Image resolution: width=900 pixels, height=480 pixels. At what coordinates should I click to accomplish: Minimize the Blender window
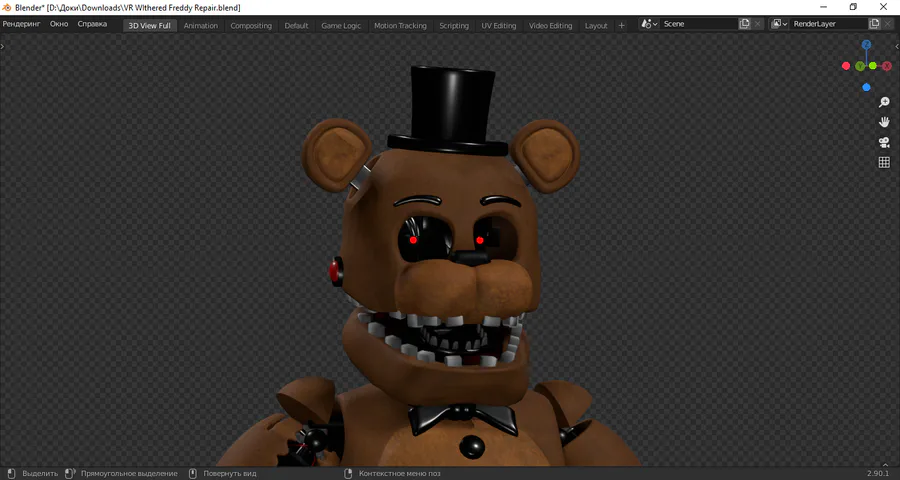tap(824, 7)
